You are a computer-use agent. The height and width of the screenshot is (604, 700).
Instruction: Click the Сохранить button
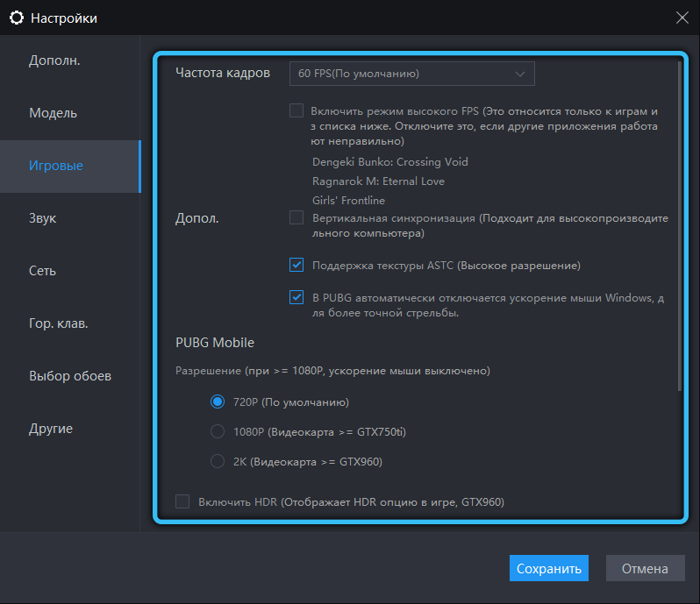tap(548, 568)
